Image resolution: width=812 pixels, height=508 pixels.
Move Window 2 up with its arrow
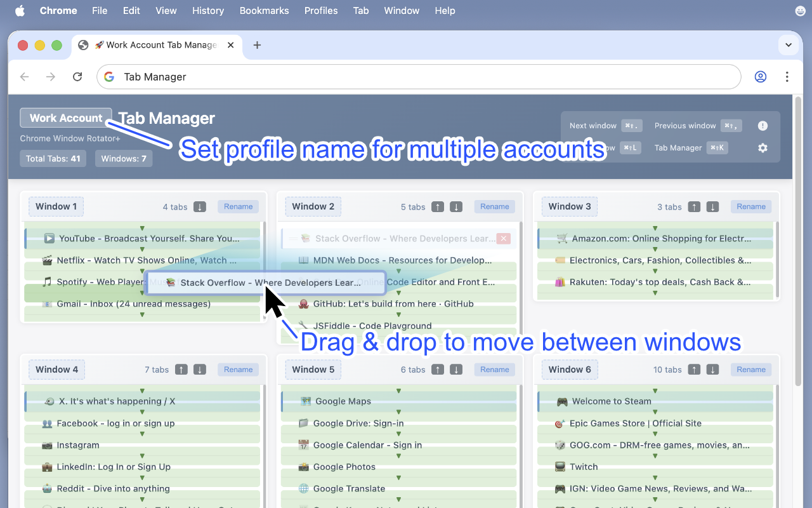[x=438, y=206]
